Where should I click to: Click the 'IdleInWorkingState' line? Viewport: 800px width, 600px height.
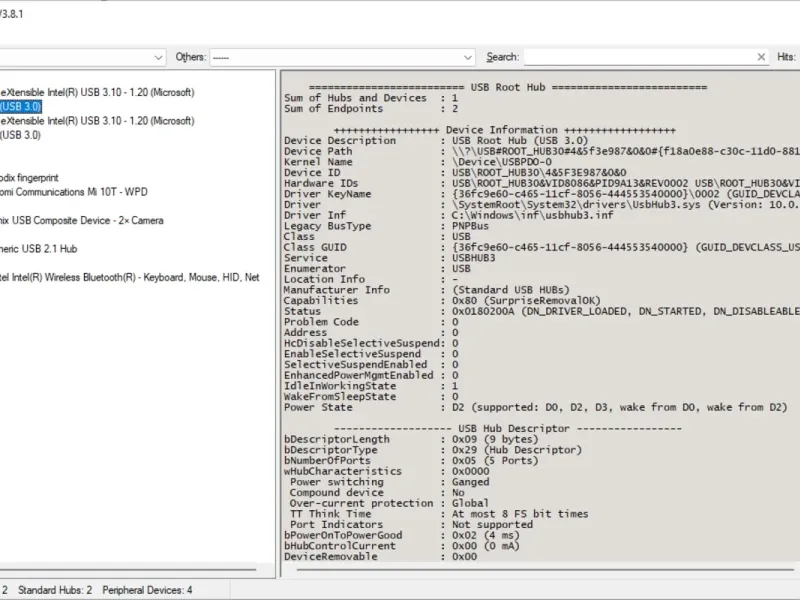pos(371,386)
